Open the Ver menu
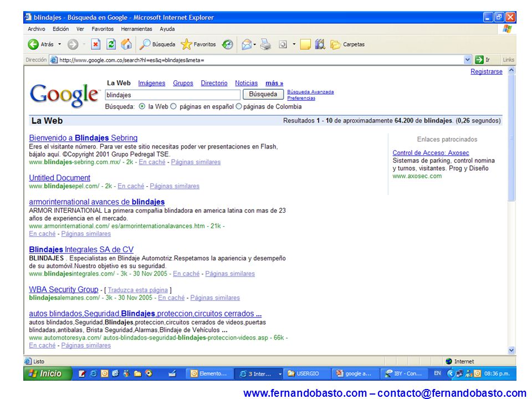 [80, 29]
